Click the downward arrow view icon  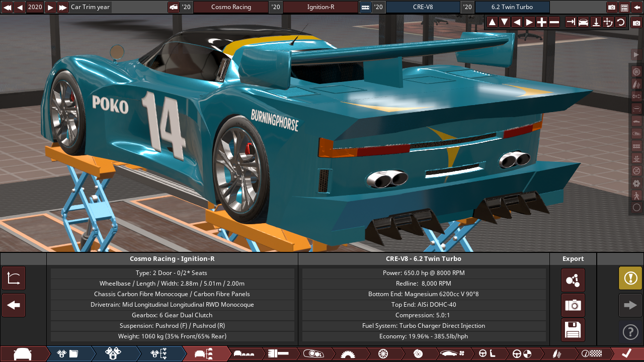596,22
